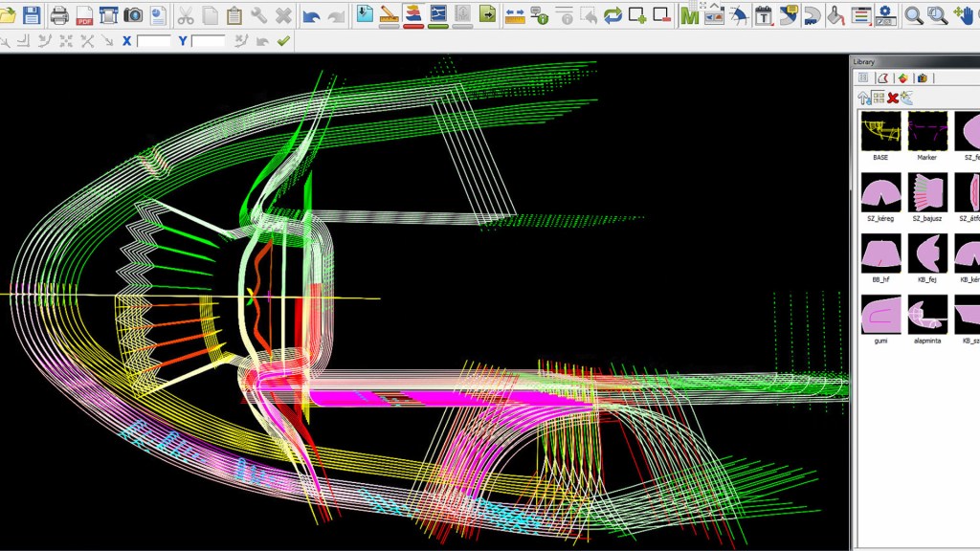
Task: Click the green checkmark confirm button
Action: tap(283, 41)
